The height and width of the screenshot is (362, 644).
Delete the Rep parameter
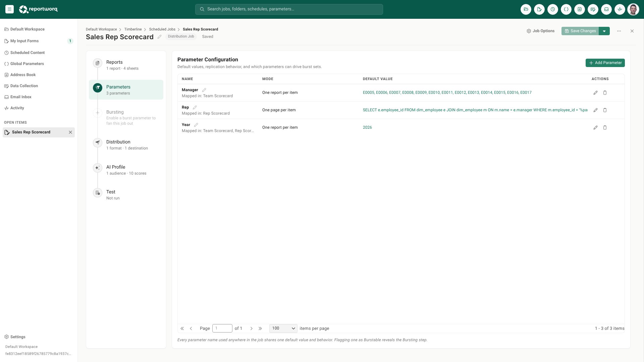click(605, 110)
